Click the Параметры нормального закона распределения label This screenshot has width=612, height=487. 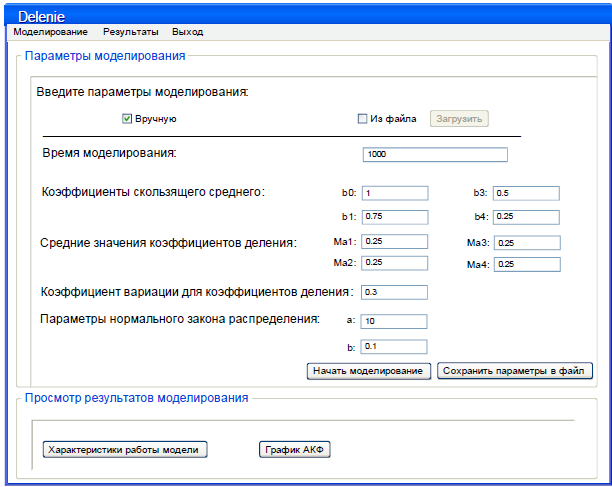pos(180,319)
